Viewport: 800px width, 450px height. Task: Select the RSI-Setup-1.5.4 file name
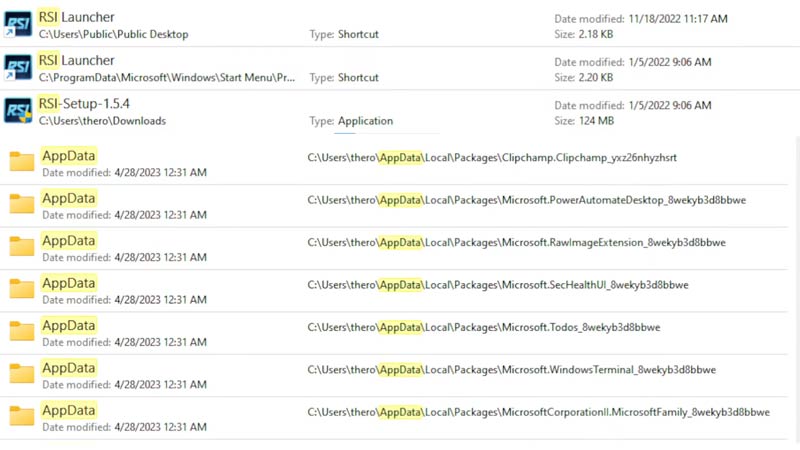[x=84, y=104]
